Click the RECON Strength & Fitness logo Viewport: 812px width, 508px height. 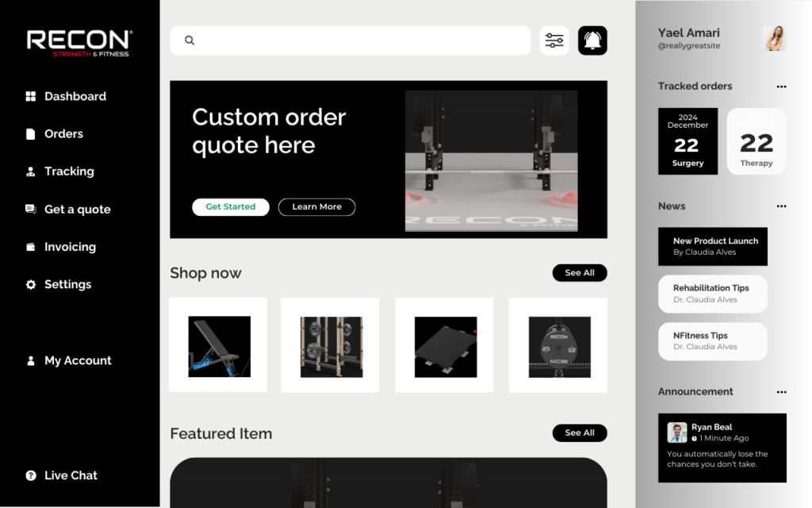click(x=80, y=43)
